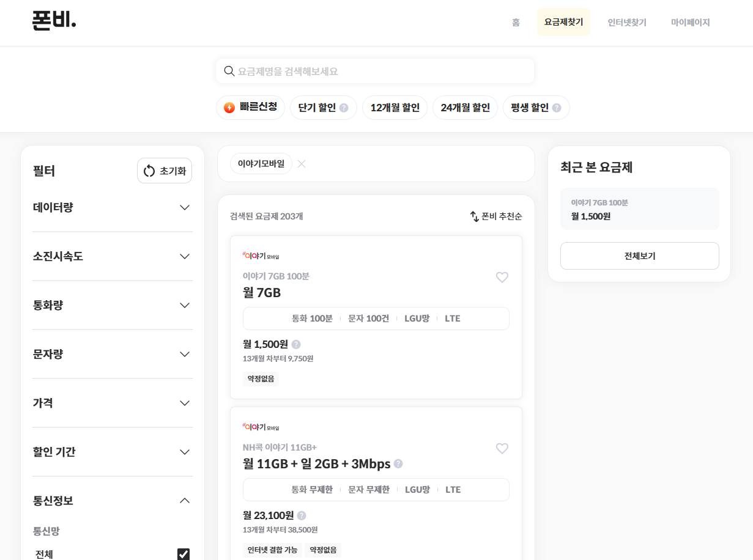The image size is (753, 560).
Task: Click the sort arrows icon by 폰비 추천순
Action: [474, 216]
